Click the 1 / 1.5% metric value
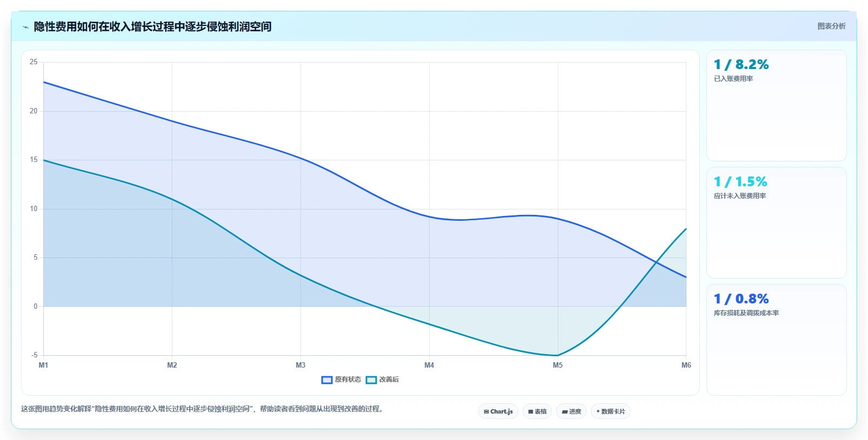This screenshot has width=868, height=440. click(x=740, y=182)
